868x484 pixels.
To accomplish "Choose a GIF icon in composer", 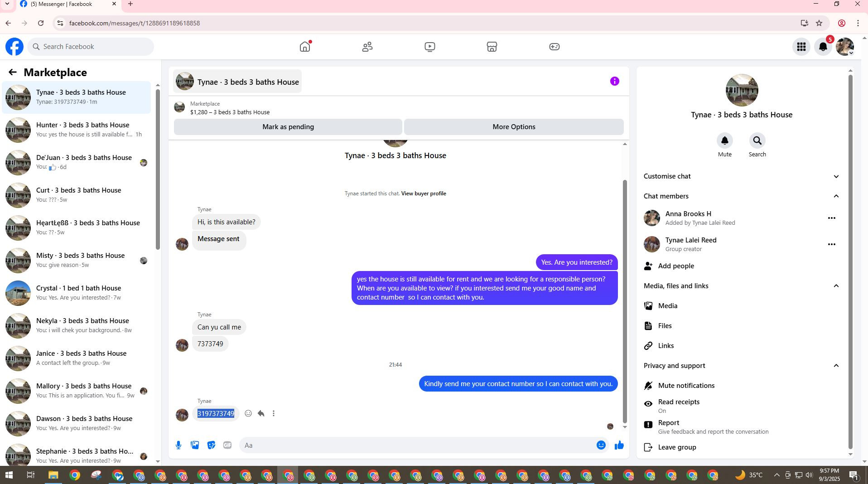I will 227,445.
